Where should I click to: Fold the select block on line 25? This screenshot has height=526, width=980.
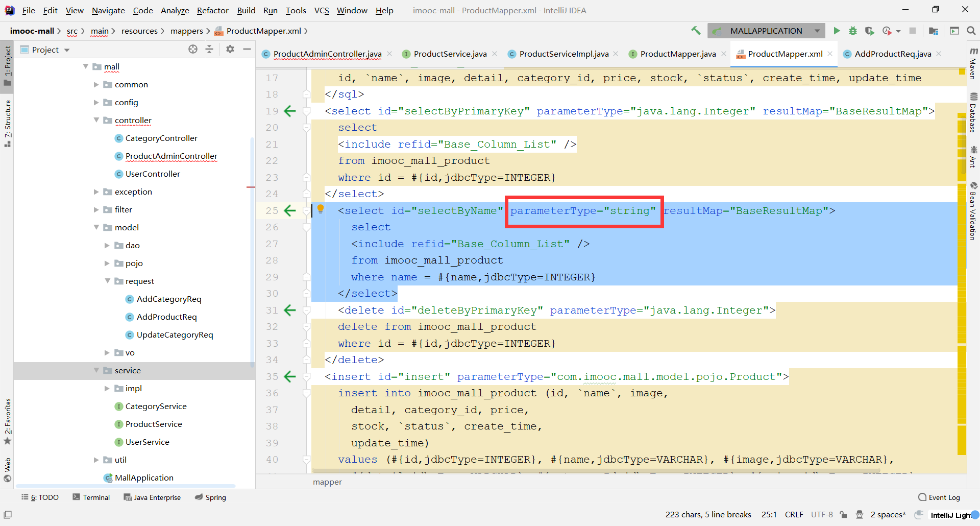307,210
